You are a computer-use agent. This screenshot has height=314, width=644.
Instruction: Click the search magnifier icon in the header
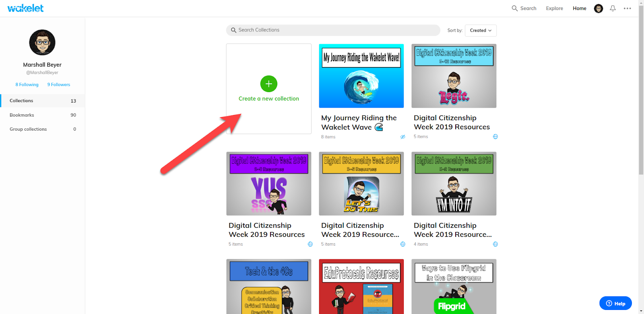pos(514,8)
